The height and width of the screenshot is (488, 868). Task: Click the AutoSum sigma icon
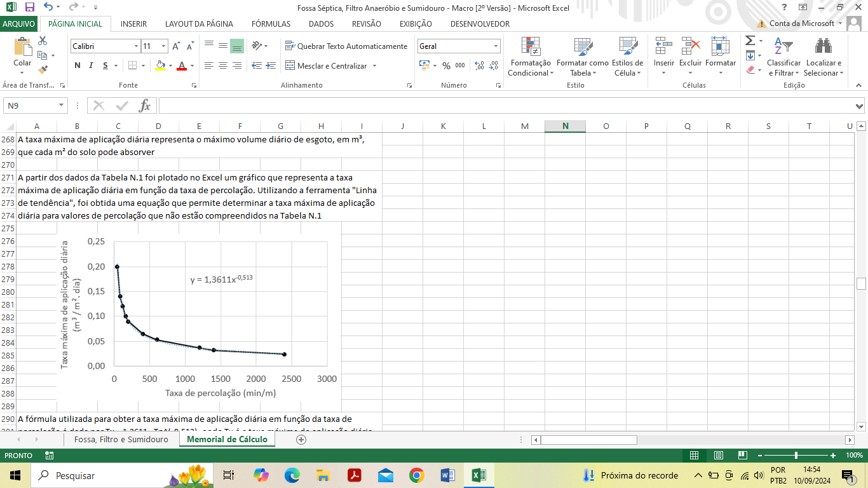coord(750,41)
